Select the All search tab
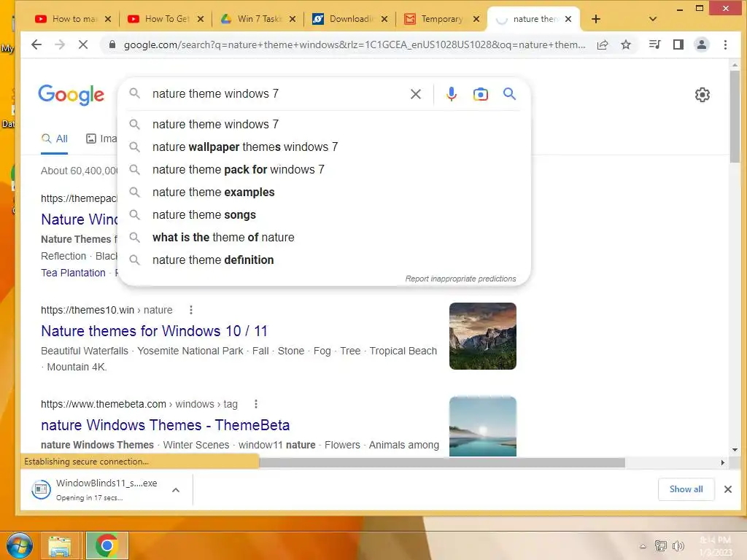The height and width of the screenshot is (560, 747). click(x=54, y=139)
